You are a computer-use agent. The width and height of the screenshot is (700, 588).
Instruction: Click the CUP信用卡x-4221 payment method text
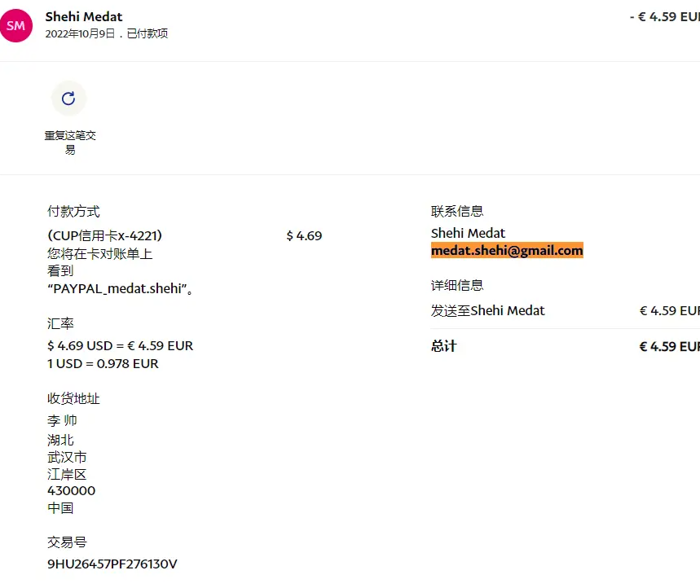(105, 235)
